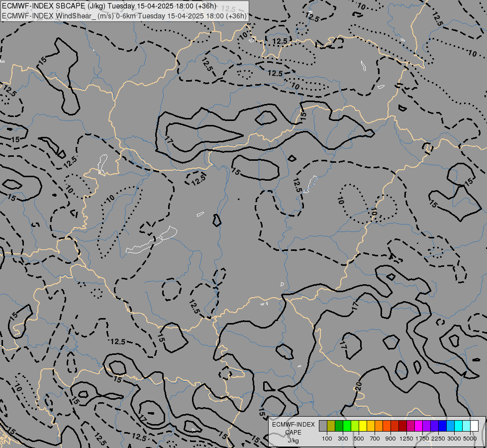Click the red swatch right of 900

395,426
